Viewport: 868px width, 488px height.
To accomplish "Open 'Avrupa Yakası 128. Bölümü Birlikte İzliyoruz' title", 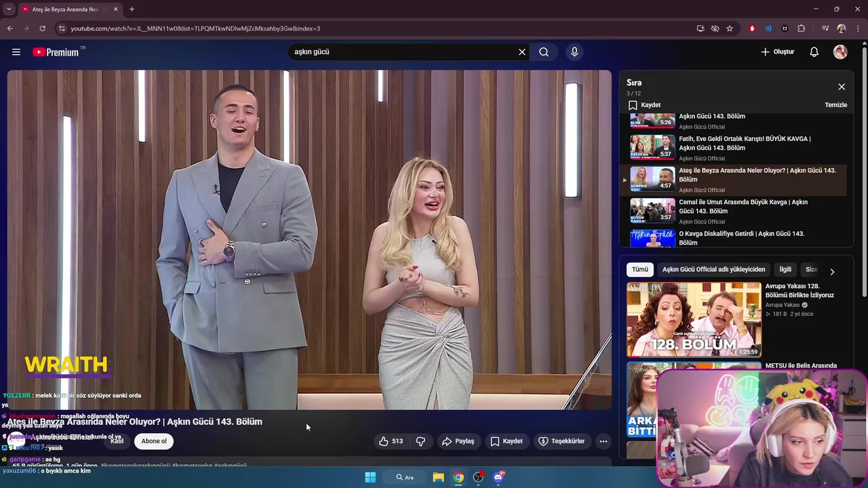I will pyautogui.click(x=800, y=291).
